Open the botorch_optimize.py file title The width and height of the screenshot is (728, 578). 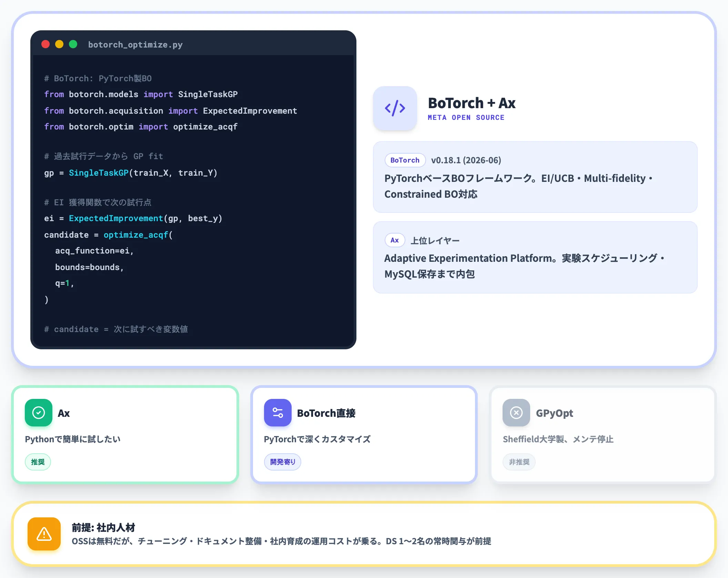(135, 45)
